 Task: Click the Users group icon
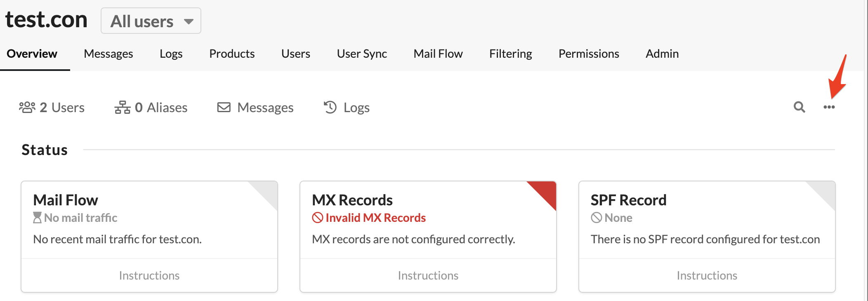tap(27, 107)
